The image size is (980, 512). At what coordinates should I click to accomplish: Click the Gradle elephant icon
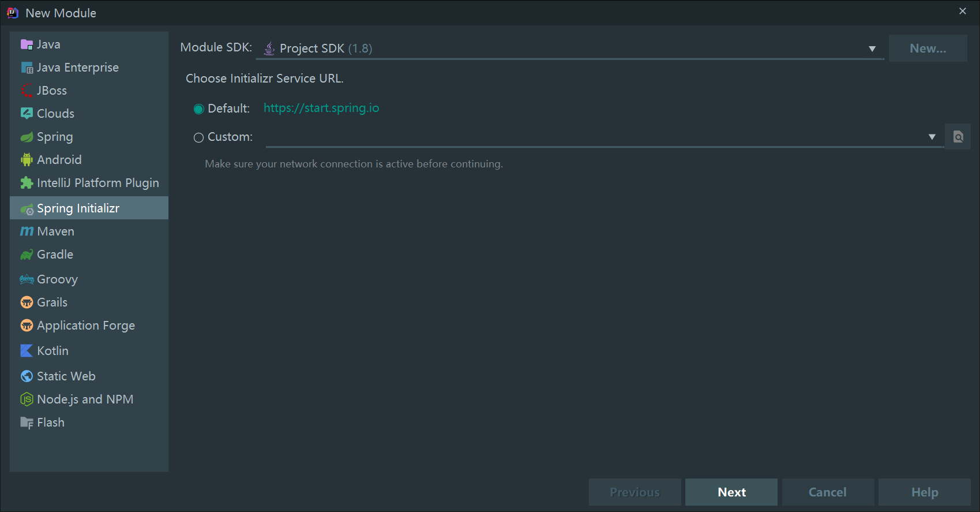27,255
